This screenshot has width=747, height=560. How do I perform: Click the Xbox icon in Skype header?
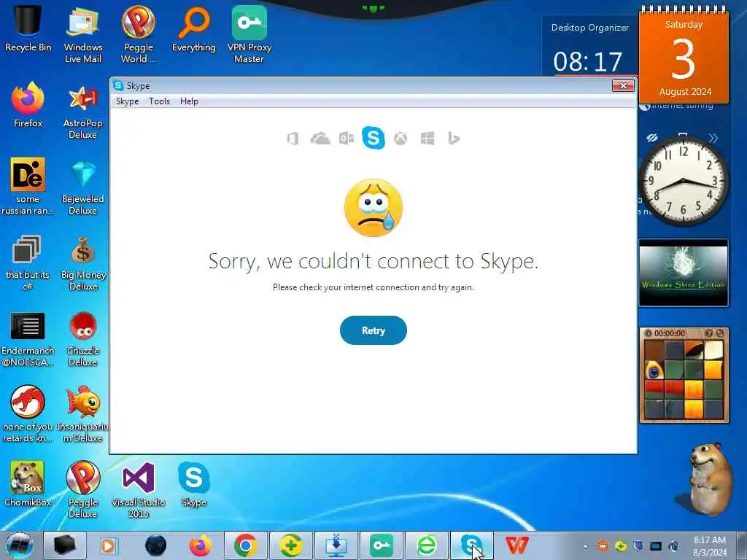(400, 139)
